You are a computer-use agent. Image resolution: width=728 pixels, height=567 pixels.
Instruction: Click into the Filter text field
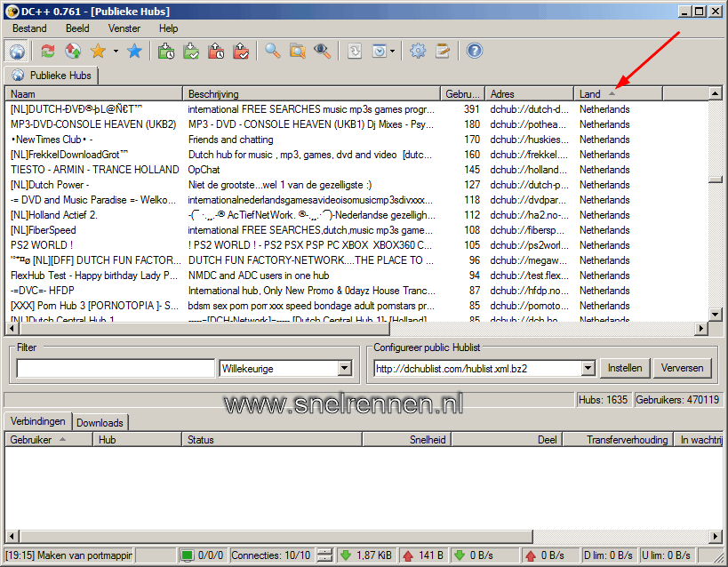click(116, 368)
